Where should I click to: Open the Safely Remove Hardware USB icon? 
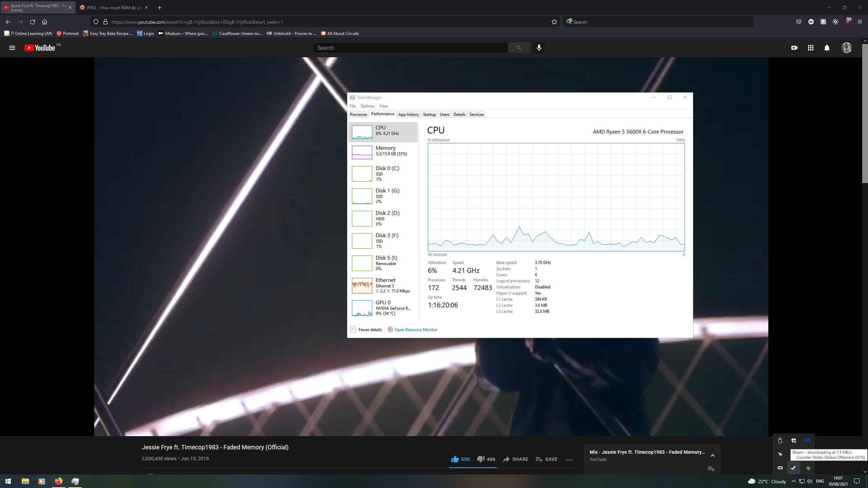780,440
